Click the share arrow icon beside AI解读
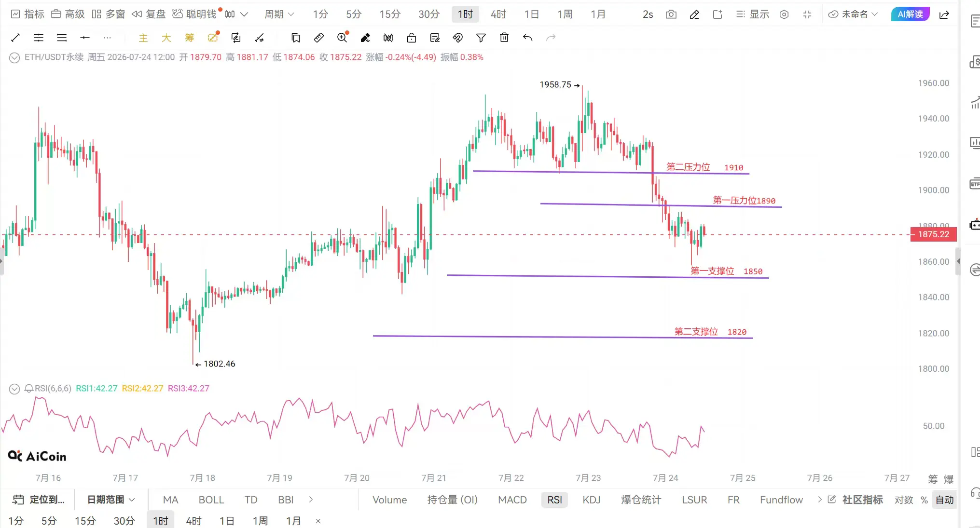980x528 pixels. (944, 14)
